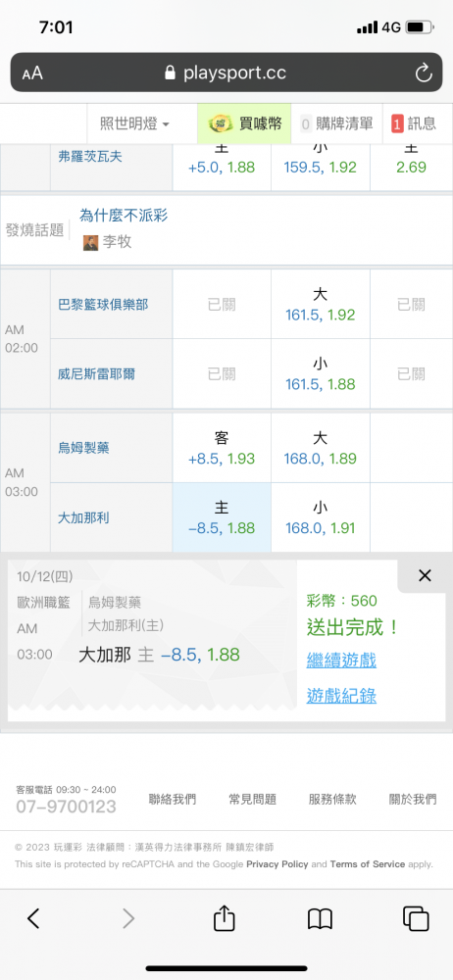Tap the AA reader text size icon

(x=32, y=73)
